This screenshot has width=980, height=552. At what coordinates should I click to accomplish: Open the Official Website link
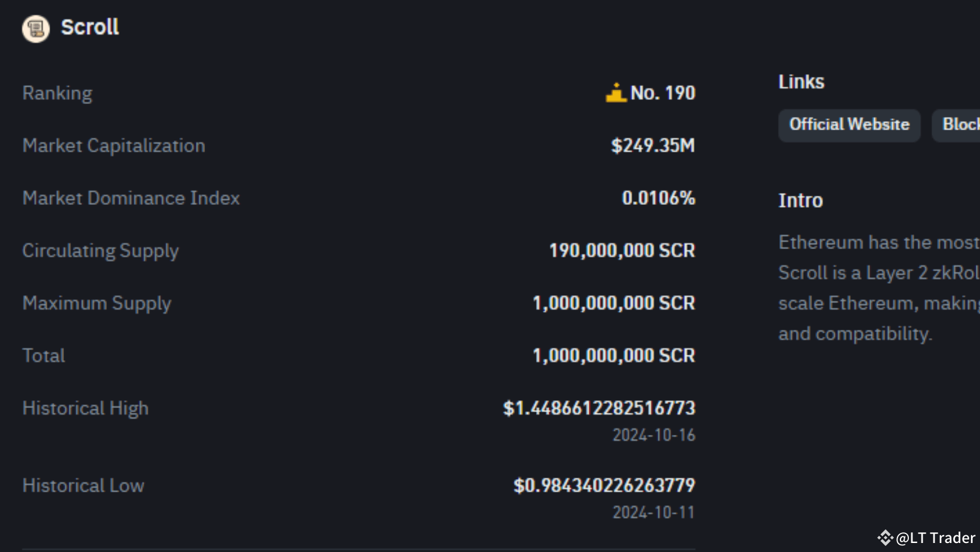(849, 125)
